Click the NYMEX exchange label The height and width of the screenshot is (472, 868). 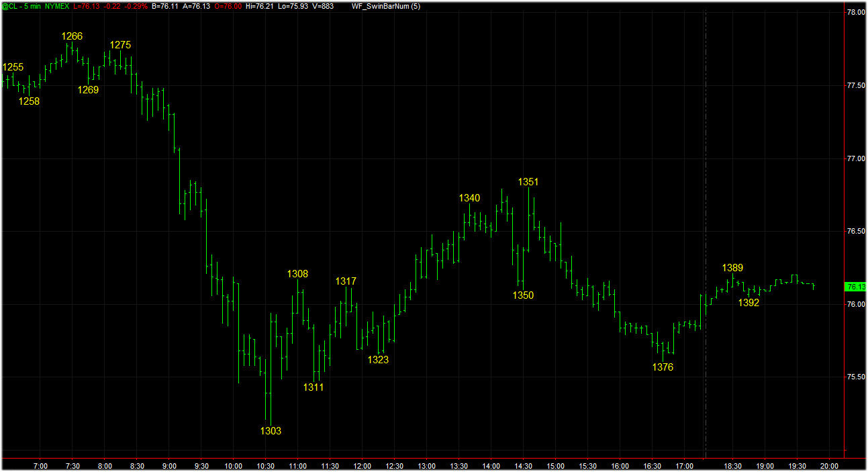click(58, 6)
